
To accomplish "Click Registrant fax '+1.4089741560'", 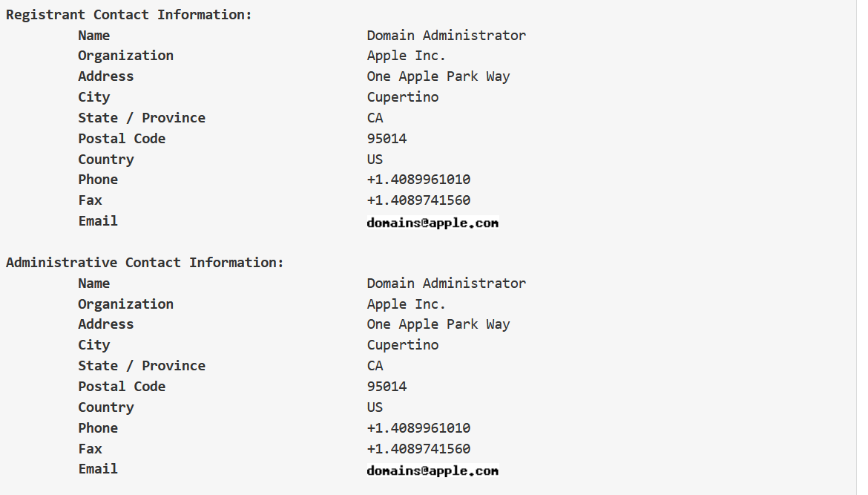I will coord(418,200).
